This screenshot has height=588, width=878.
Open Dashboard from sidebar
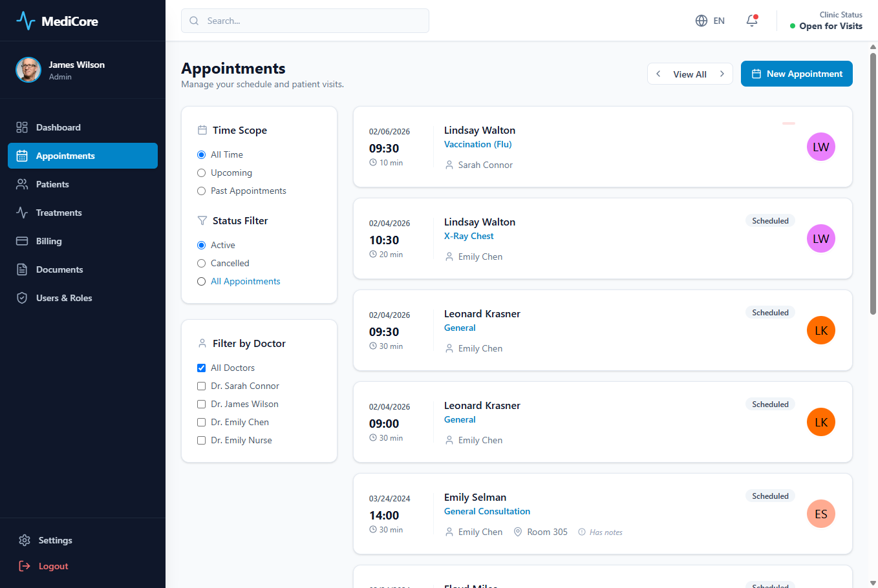[x=83, y=127]
